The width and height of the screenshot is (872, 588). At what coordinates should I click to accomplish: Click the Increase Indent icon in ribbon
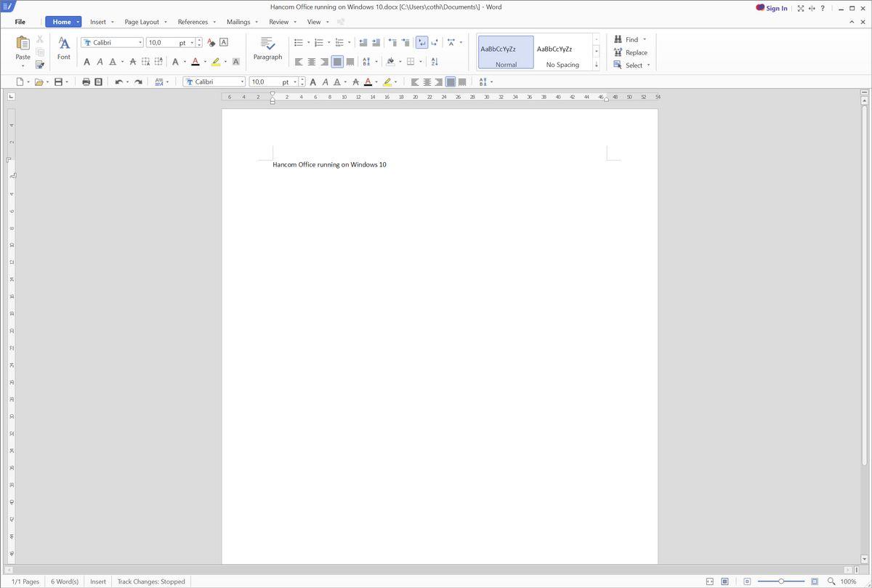[x=376, y=42]
